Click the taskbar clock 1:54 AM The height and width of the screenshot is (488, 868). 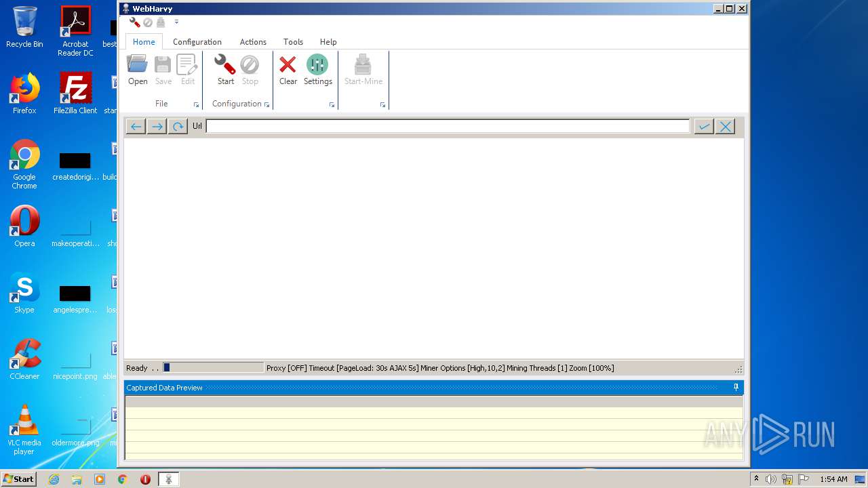tap(833, 479)
